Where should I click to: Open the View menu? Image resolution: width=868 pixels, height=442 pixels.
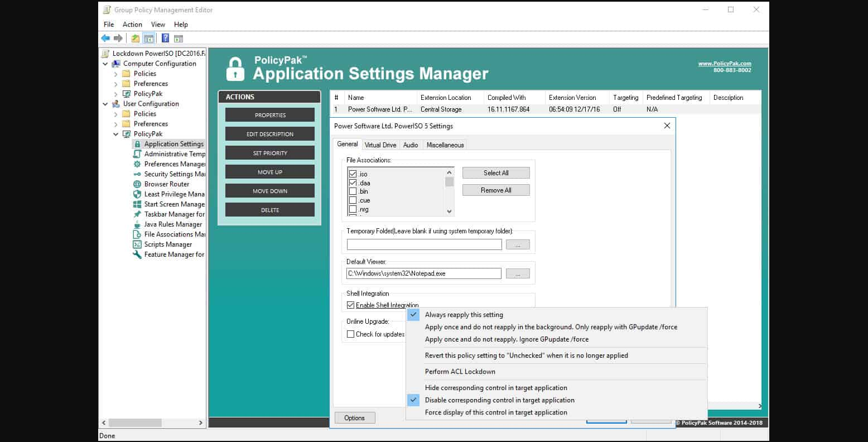pyautogui.click(x=158, y=25)
